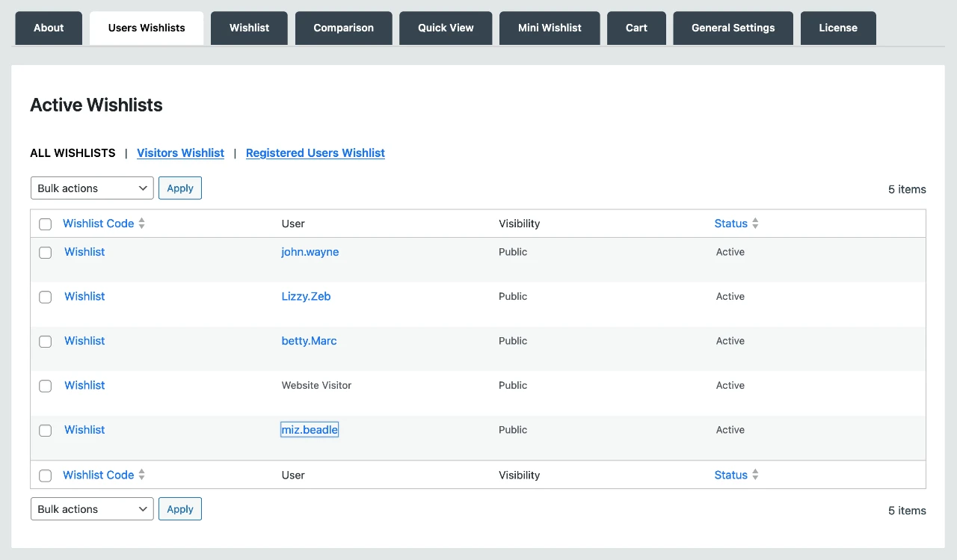The width and height of the screenshot is (957, 560).
Task: Open the General Settings tab
Action: pos(733,28)
